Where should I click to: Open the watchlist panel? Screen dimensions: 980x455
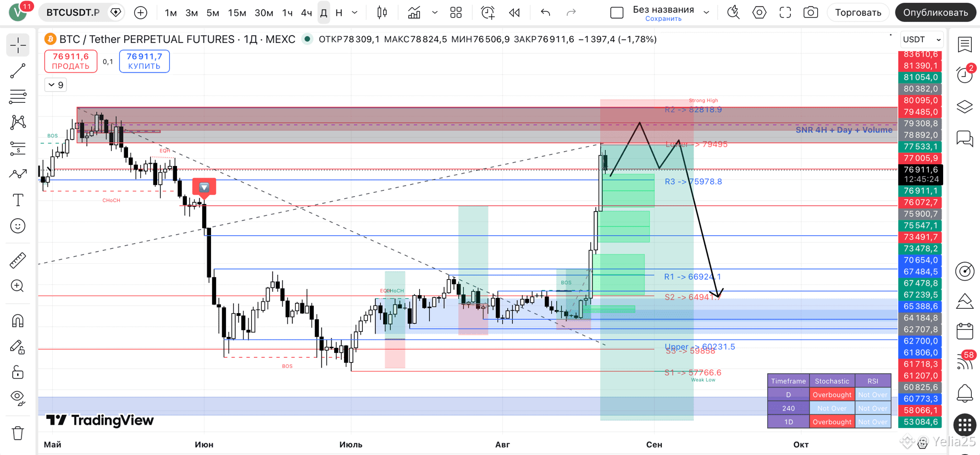[x=965, y=45]
